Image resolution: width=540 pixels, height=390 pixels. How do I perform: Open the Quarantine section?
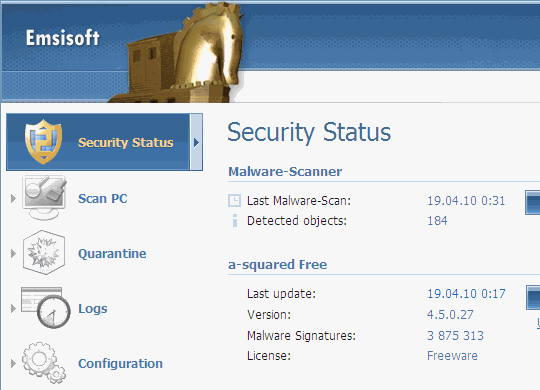click(x=112, y=254)
